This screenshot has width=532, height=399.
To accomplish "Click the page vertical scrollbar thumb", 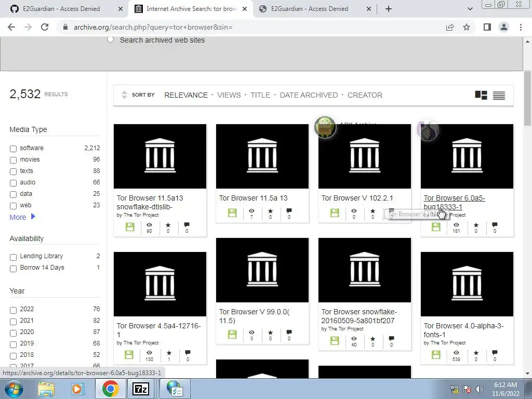I will click(x=527, y=98).
